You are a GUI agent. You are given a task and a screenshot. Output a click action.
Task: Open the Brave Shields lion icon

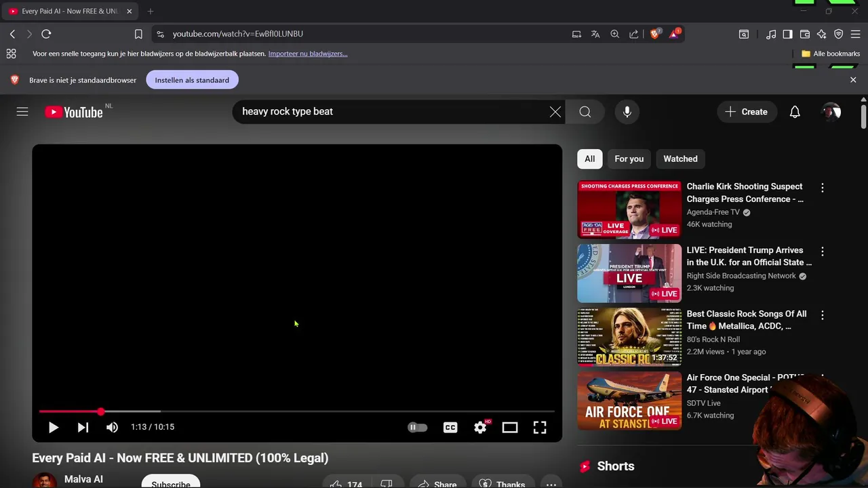pos(655,34)
